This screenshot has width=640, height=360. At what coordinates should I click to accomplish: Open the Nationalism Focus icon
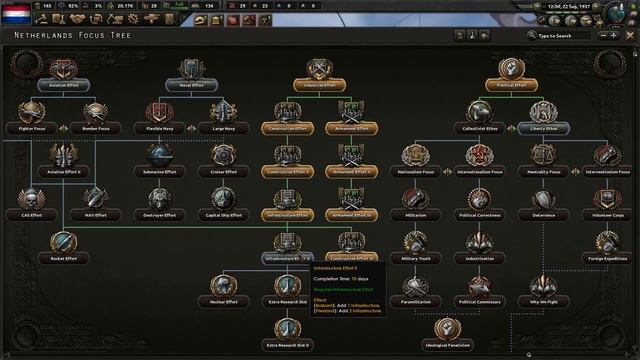point(416,156)
